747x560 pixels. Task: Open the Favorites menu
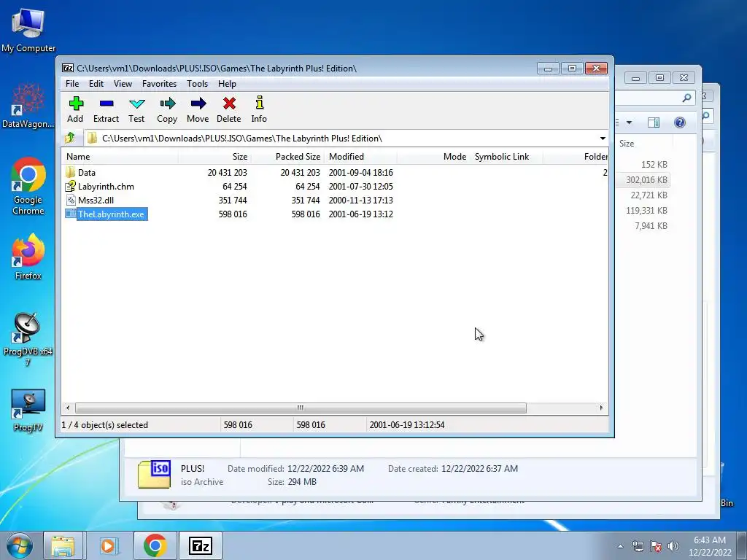click(159, 84)
